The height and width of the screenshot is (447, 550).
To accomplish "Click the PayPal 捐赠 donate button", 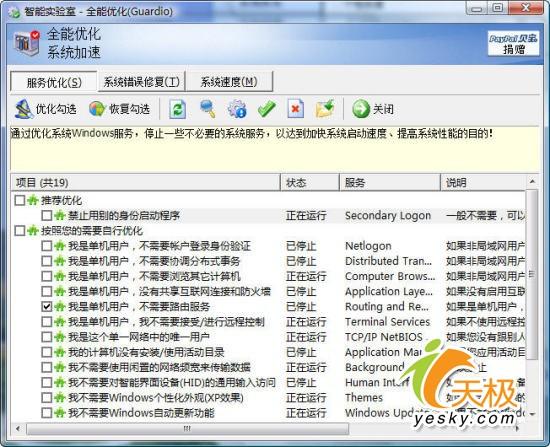I will pyautogui.click(x=514, y=43).
